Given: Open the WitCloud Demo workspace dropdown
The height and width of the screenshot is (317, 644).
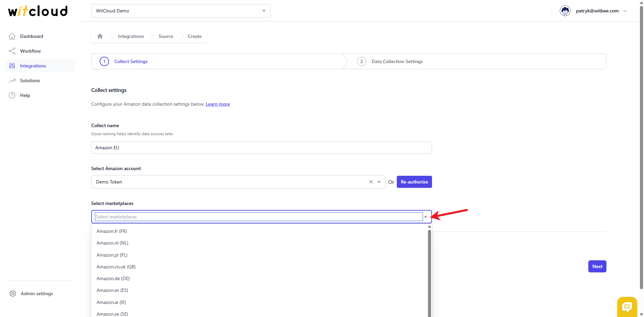Looking at the screenshot, I should tap(181, 11).
